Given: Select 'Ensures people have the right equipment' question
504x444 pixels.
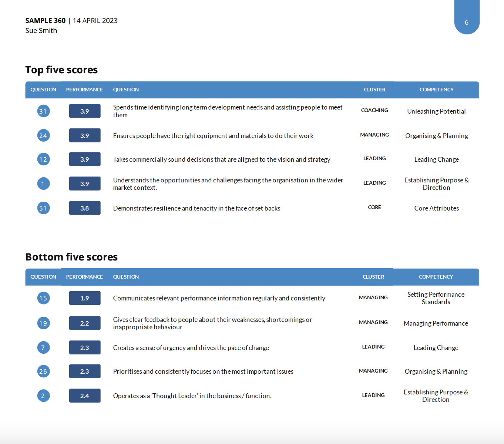Looking at the screenshot, I should 213,136.
